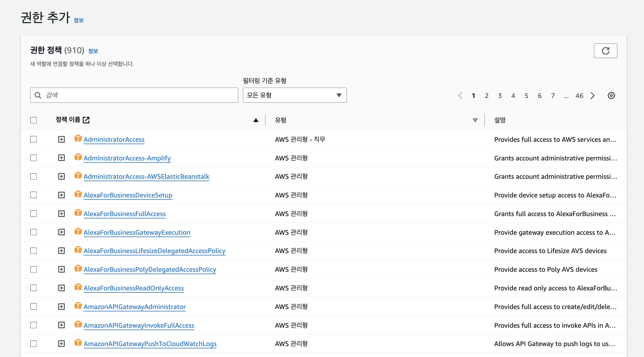The image size is (644, 357).
Task: Check AlexaForBusinessGatewayExecution checkbox
Action: point(33,232)
